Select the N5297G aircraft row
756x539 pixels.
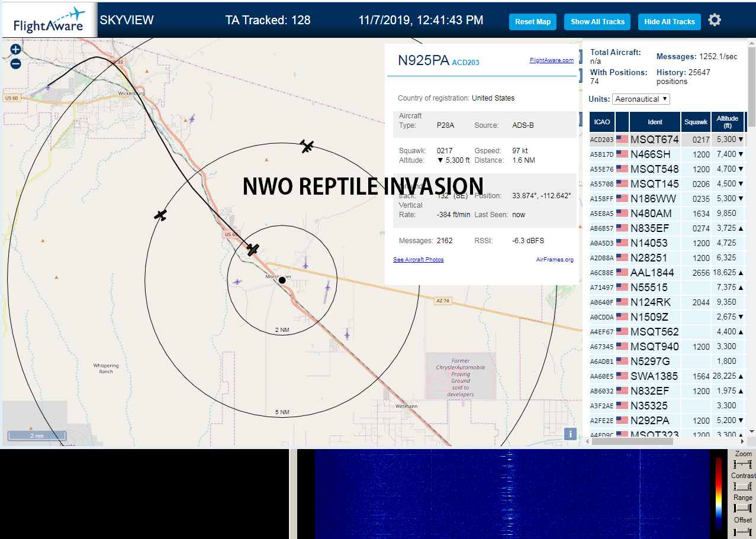667,362
